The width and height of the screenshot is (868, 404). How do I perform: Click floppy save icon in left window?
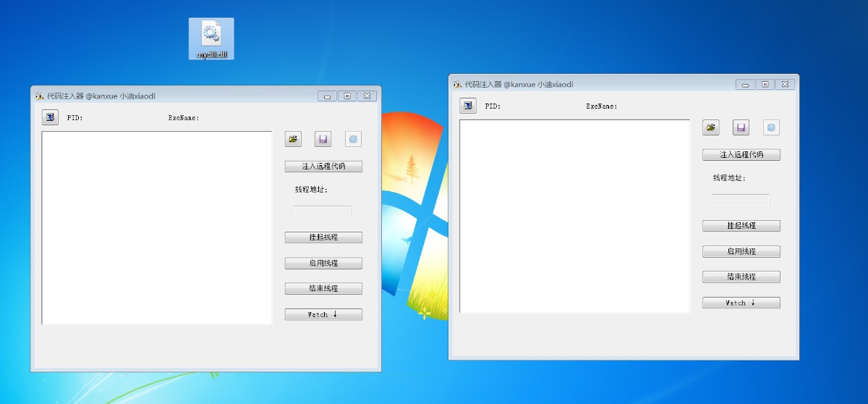tap(323, 139)
